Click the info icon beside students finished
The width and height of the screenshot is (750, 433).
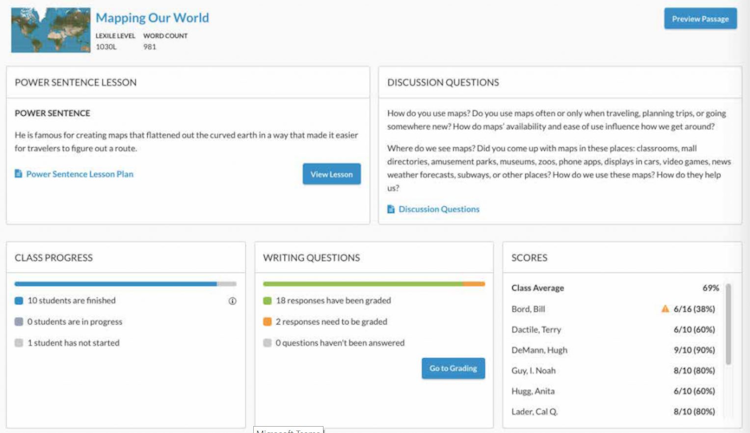[232, 300]
